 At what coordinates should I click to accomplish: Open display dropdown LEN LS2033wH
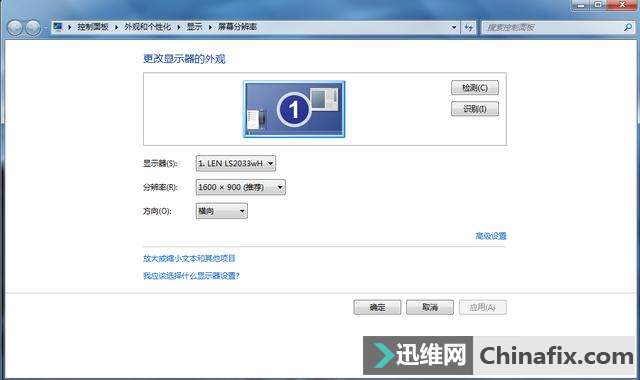click(236, 163)
